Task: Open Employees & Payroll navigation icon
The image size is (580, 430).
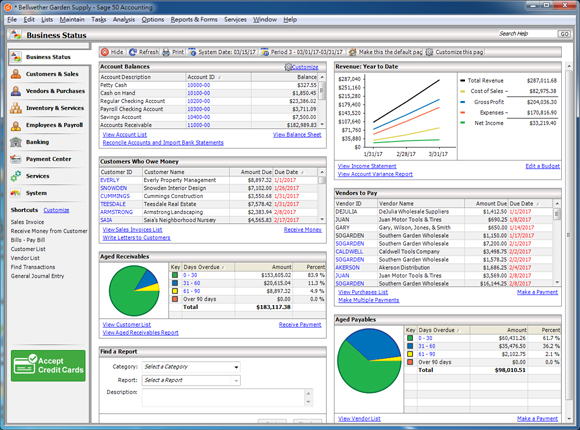Action: pos(16,125)
